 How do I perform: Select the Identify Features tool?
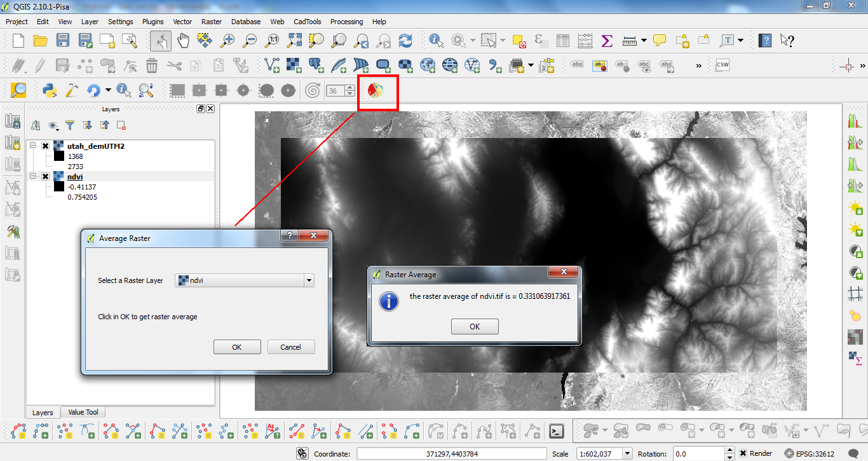pos(436,41)
